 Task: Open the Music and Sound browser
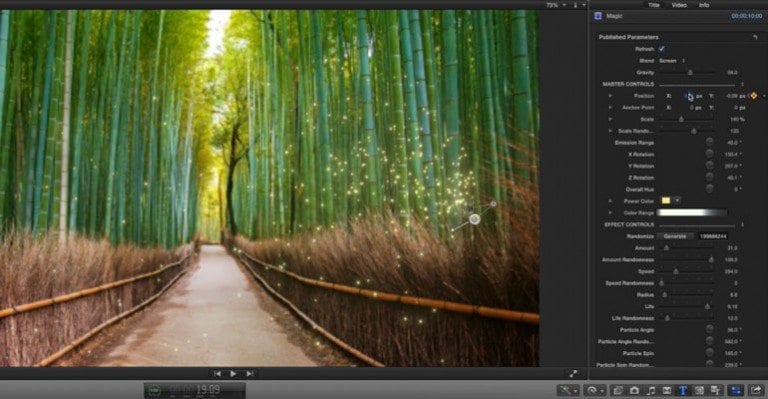point(651,390)
